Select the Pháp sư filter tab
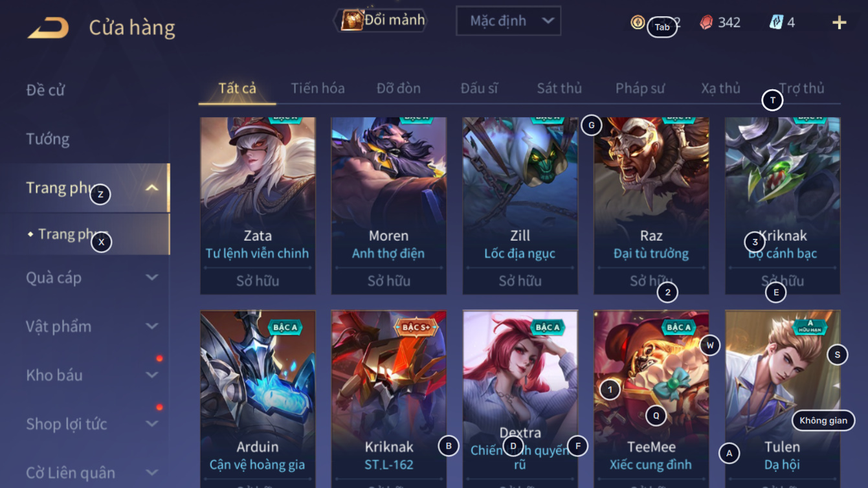The width and height of the screenshot is (868, 488). pos(640,88)
